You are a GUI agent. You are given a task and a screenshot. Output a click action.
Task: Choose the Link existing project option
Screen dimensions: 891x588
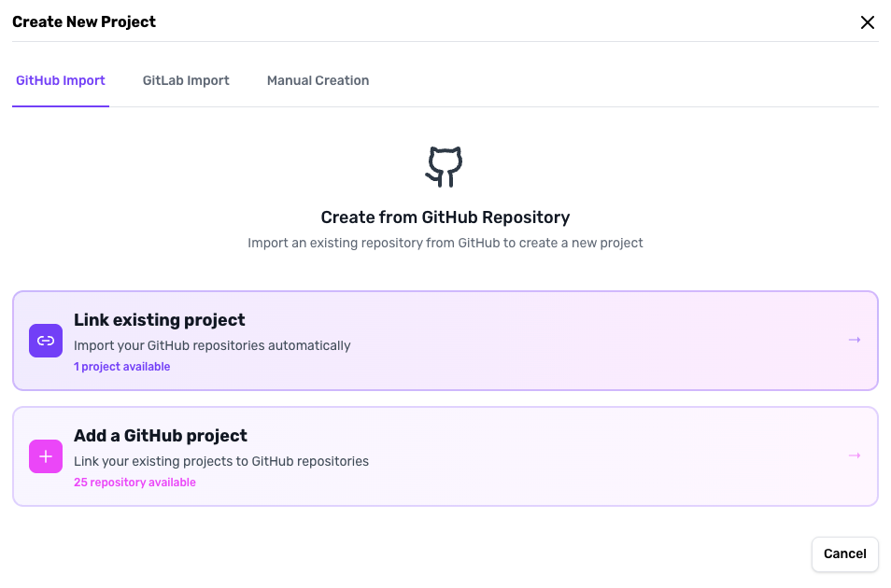[x=445, y=341]
